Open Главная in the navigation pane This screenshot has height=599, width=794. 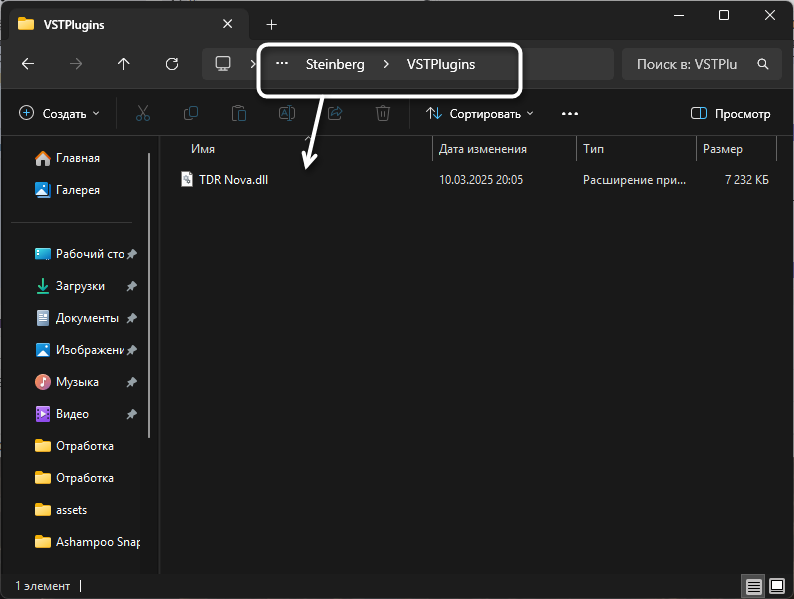[x=77, y=158]
